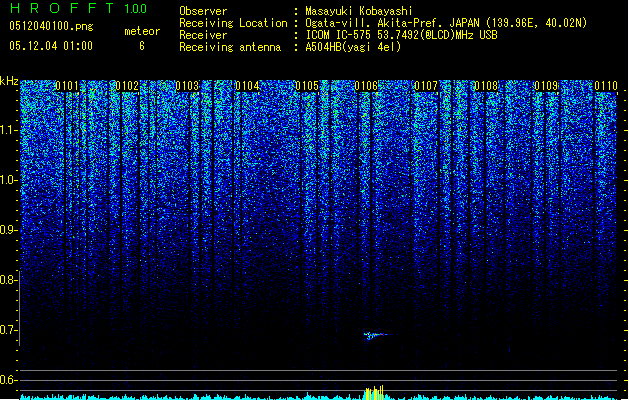629x400 pixels.
Task: Click the 0109 time marker
Action: [x=546, y=86]
